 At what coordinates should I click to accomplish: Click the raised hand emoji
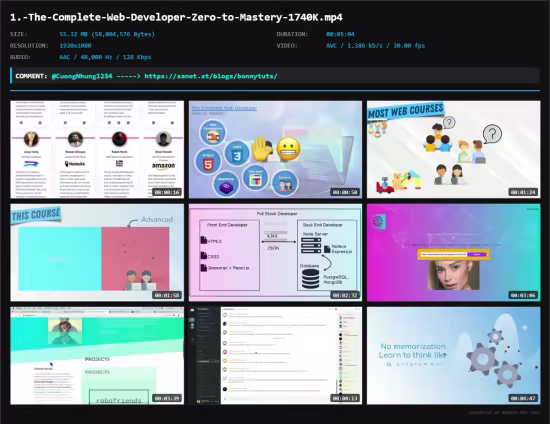pos(262,149)
